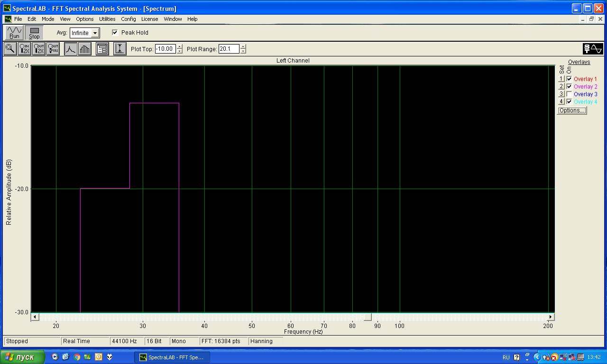Click the Run analyzer button
Image resolution: width=607 pixels, height=364 pixels.
(14, 33)
